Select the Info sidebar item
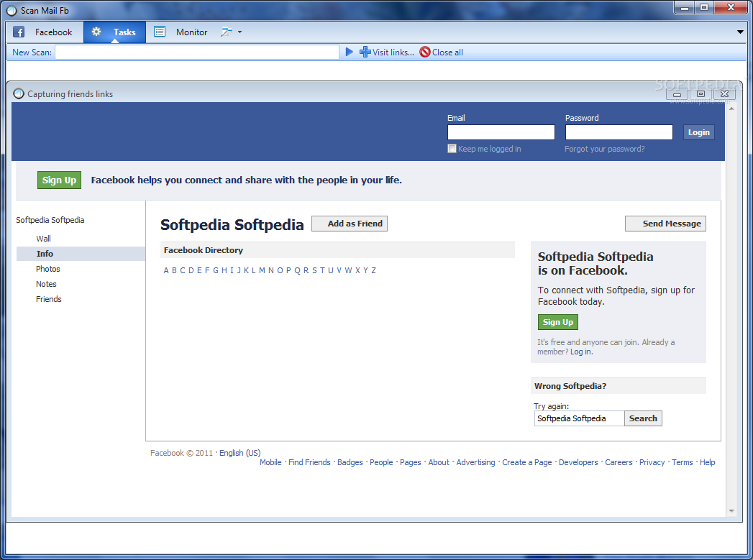This screenshot has width=753, height=560. (81, 254)
